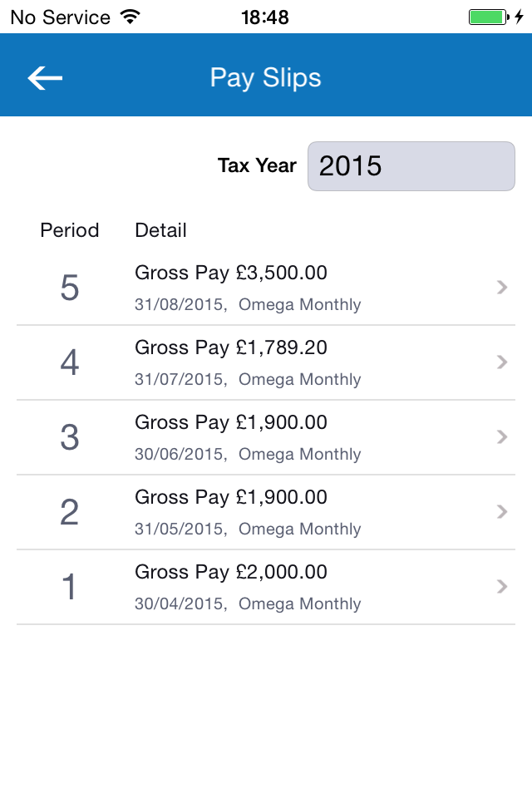Click the Detail column header
The image size is (532, 798).
(161, 230)
